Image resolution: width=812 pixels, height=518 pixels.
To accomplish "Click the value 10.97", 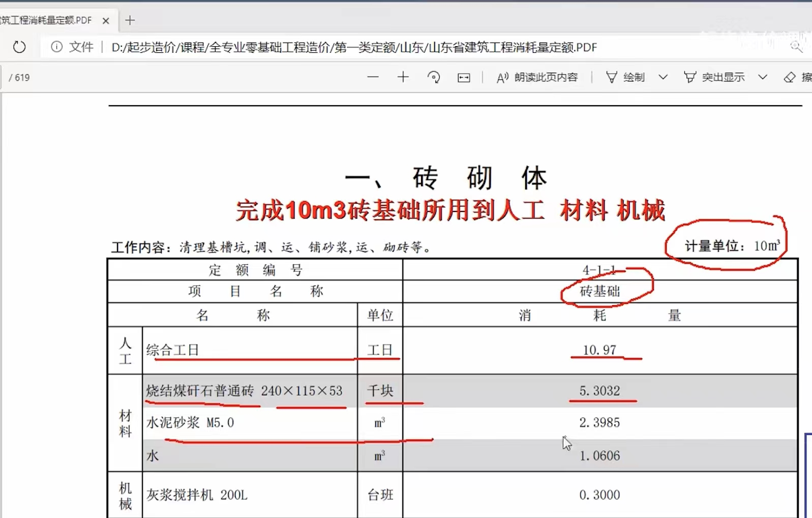I will [599, 350].
